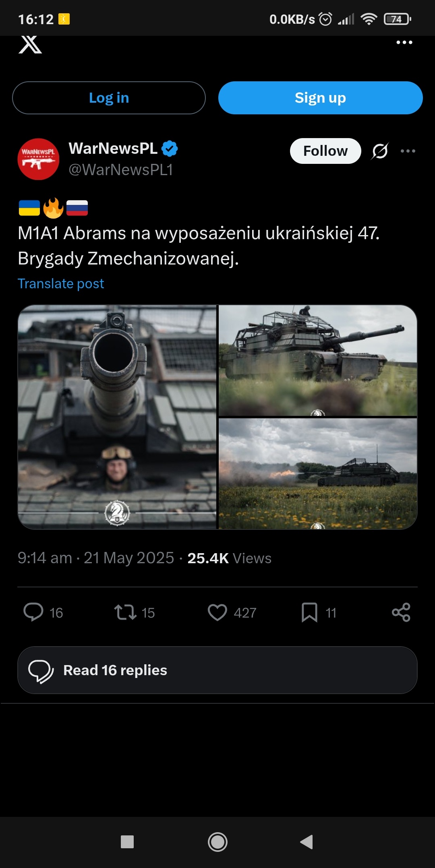The width and height of the screenshot is (435, 868).
Task: Tap the Sign up button
Action: click(320, 98)
